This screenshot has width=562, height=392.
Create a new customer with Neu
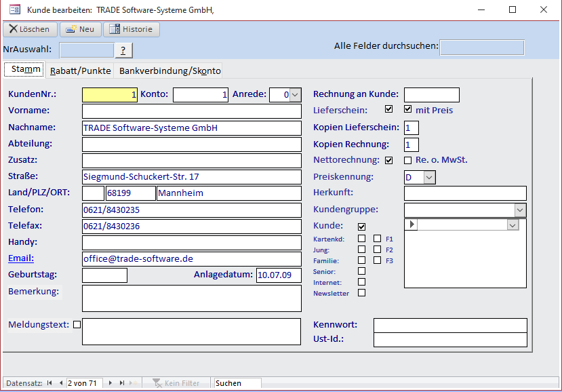click(81, 29)
